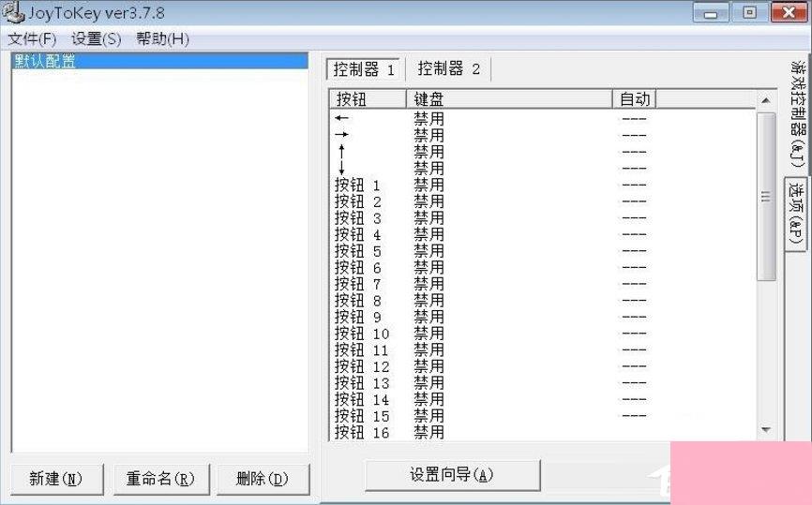Click the vertical scrollbar thumb of button list
This screenshot has height=505, width=812.
(x=766, y=197)
